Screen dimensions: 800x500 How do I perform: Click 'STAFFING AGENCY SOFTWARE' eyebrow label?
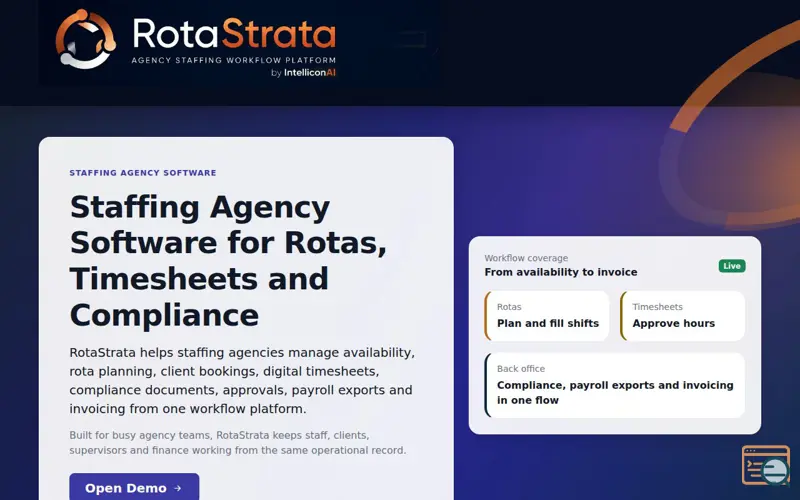[x=143, y=173]
